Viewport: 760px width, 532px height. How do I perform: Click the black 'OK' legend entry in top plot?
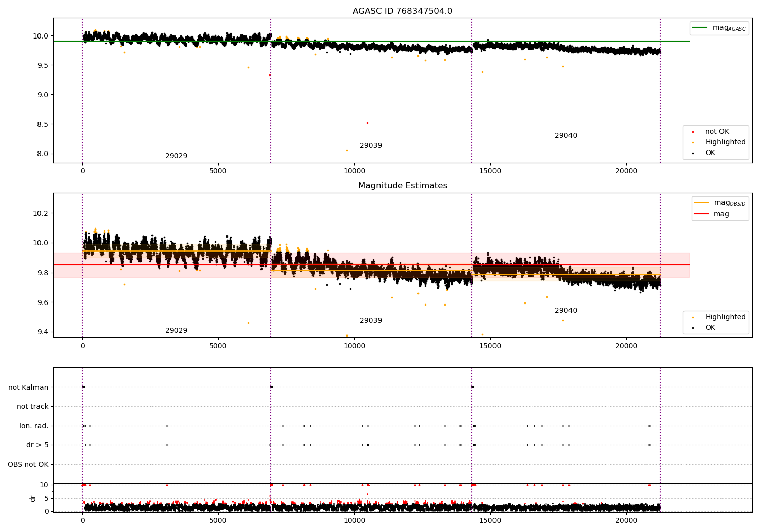[x=710, y=153]
